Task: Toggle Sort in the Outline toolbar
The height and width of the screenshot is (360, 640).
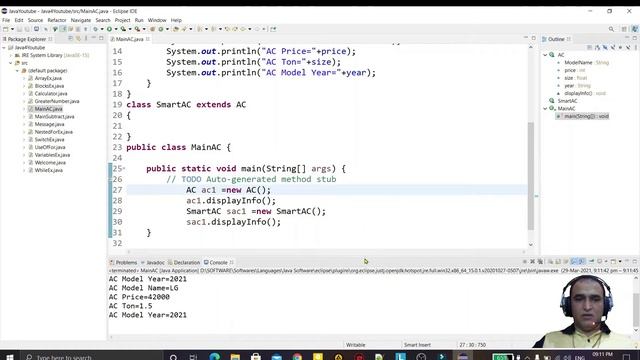Action: click(x=597, y=48)
